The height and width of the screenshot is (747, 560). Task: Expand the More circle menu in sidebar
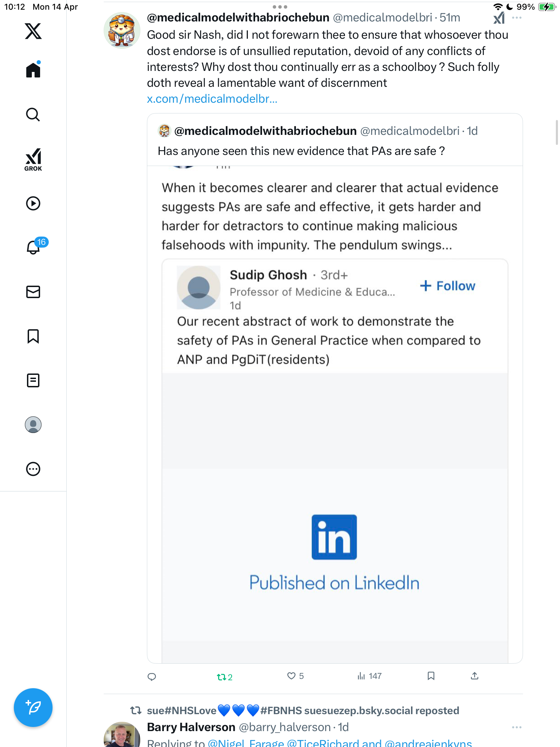pos(33,469)
